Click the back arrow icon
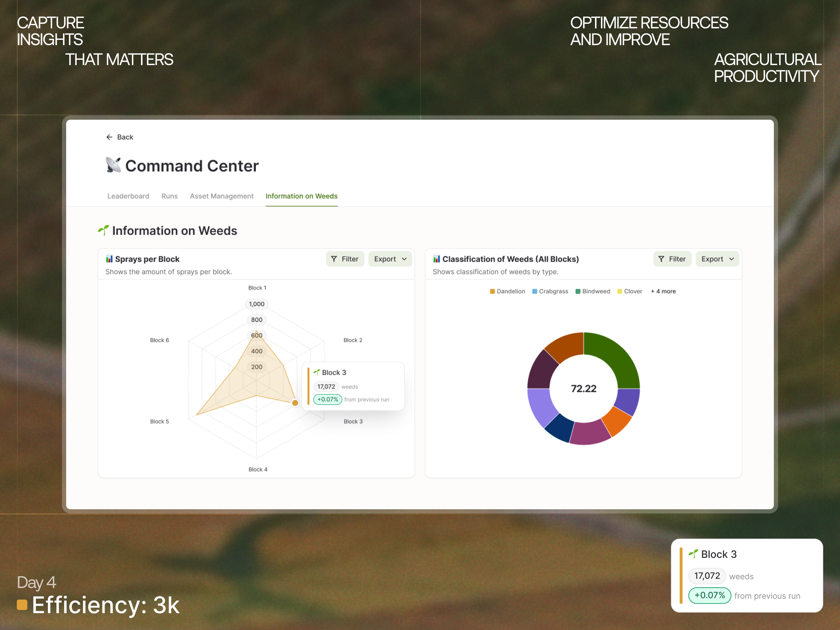Screen dimensions: 840x630 (109, 137)
